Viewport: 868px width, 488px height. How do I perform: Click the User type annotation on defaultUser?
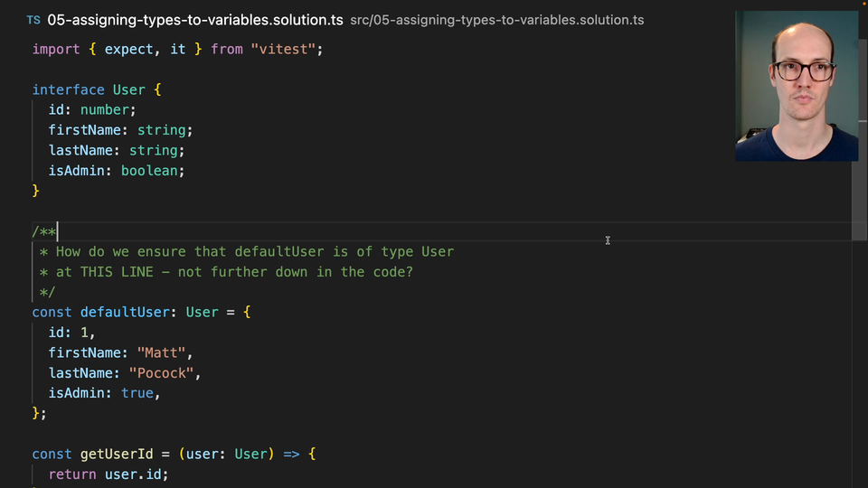point(202,312)
